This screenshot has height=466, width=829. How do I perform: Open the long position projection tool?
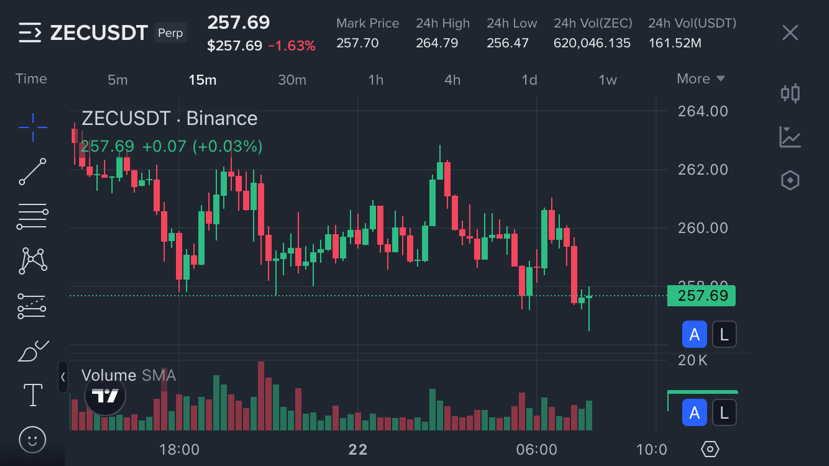coord(32,306)
